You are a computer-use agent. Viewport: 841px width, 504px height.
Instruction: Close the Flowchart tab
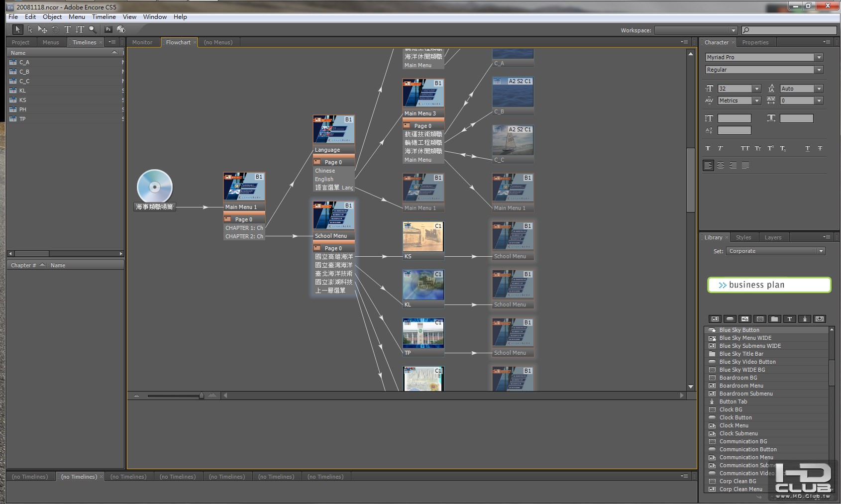[x=195, y=42]
